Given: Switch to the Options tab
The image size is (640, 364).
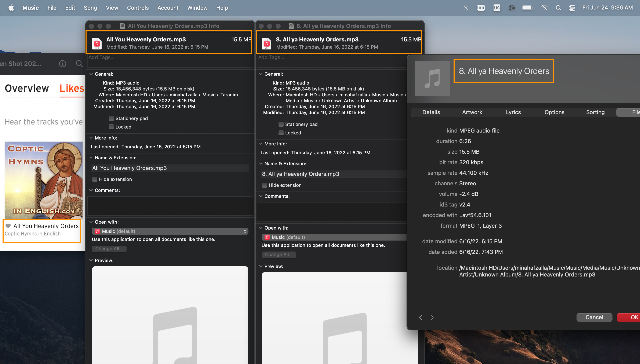Looking at the screenshot, I should click(x=554, y=112).
